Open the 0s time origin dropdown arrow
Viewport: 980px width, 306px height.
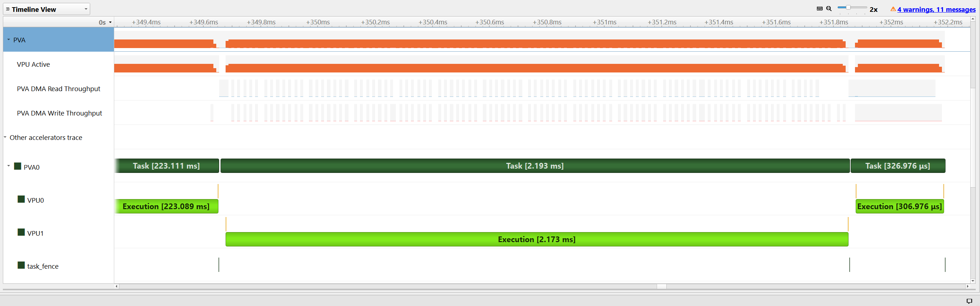tap(110, 23)
